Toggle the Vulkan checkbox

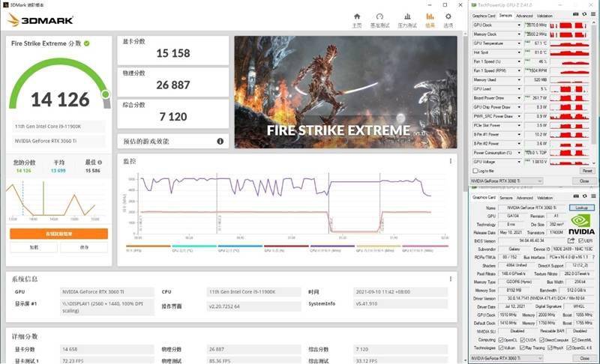click(x=500, y=348)
